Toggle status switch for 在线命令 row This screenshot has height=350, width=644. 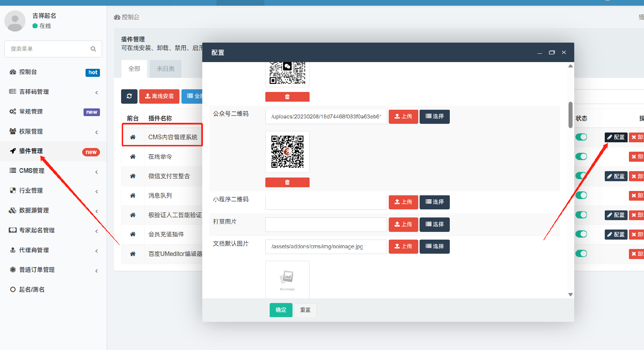[581, 157]
